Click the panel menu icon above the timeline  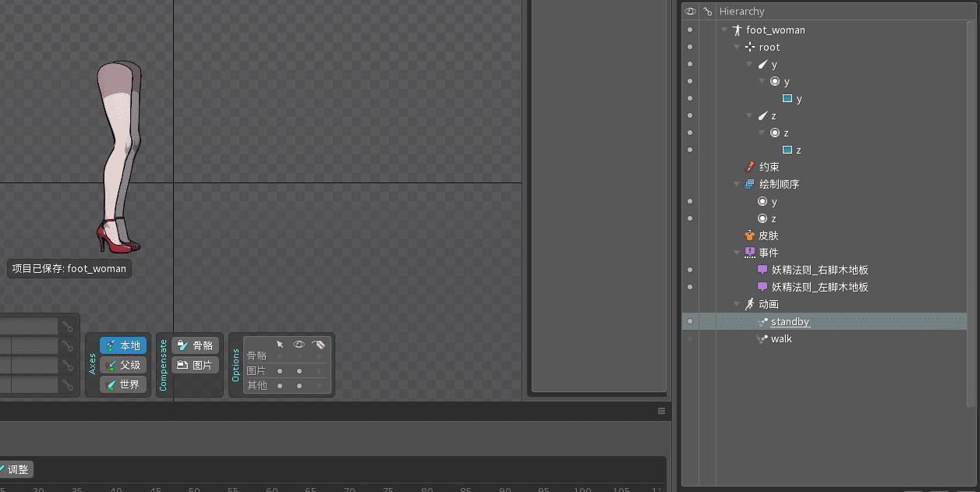coord(661,411)
